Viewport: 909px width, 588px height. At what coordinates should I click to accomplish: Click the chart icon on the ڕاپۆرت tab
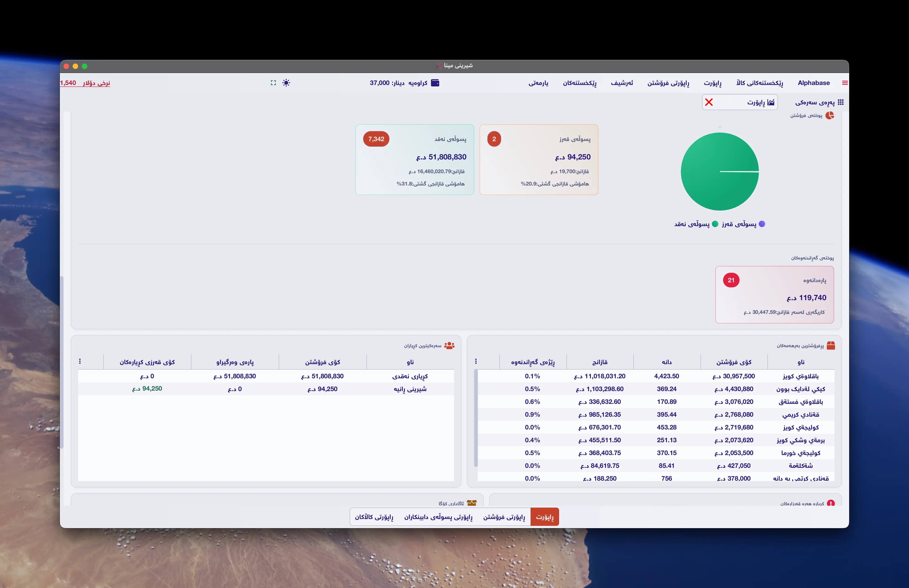tap(771, 102)
